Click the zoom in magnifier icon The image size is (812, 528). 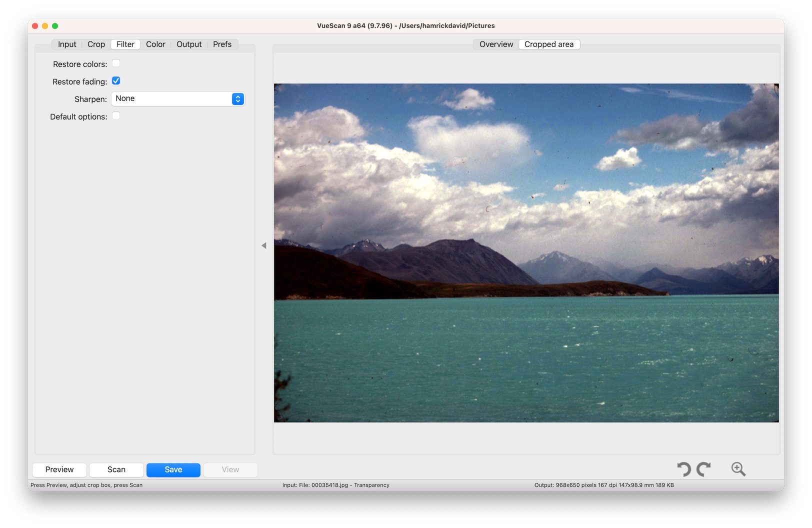coord(738,469)
